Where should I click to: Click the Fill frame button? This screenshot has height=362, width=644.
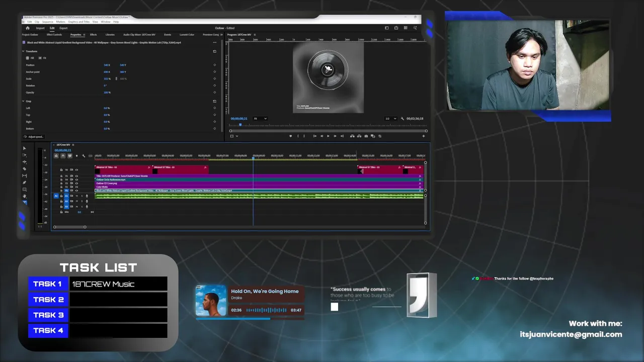click(x=30, y=58)
